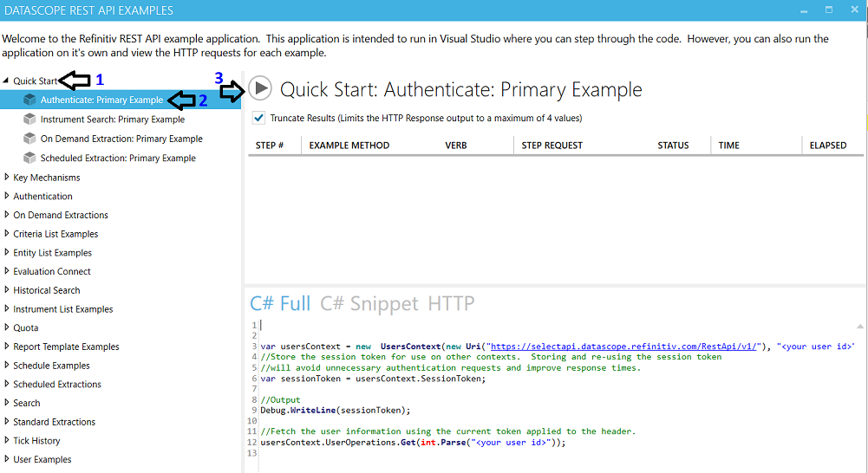Screen dimensions: 868x473
Task: Select Instrument Search: Primary Example
Action: pyautogui.click(x=113, y=119)
